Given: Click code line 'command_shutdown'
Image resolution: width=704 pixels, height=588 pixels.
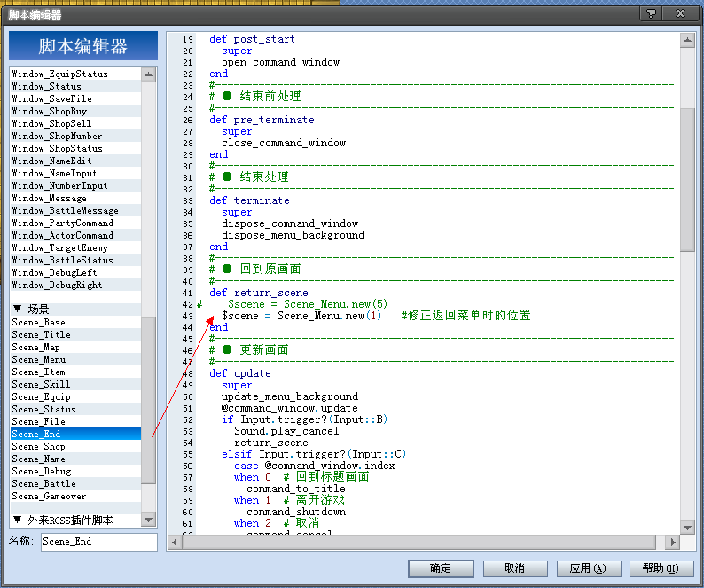Looking at the screenshot, I should 296,512.
